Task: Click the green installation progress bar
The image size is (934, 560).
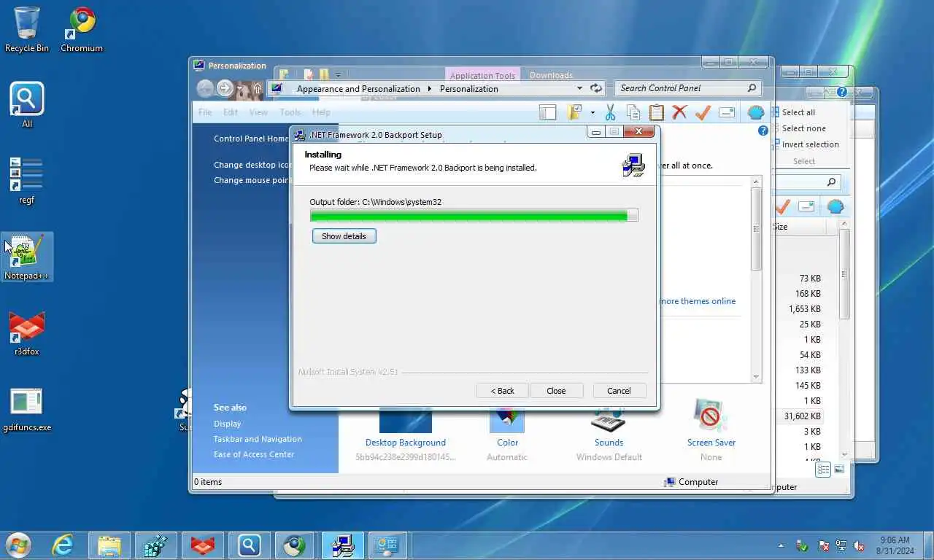Action: (x=474, y=216)
